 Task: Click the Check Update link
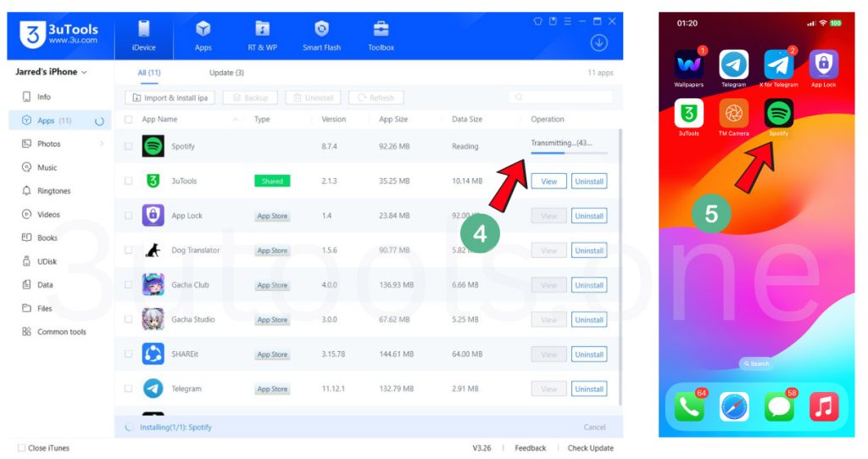[590, 448]
